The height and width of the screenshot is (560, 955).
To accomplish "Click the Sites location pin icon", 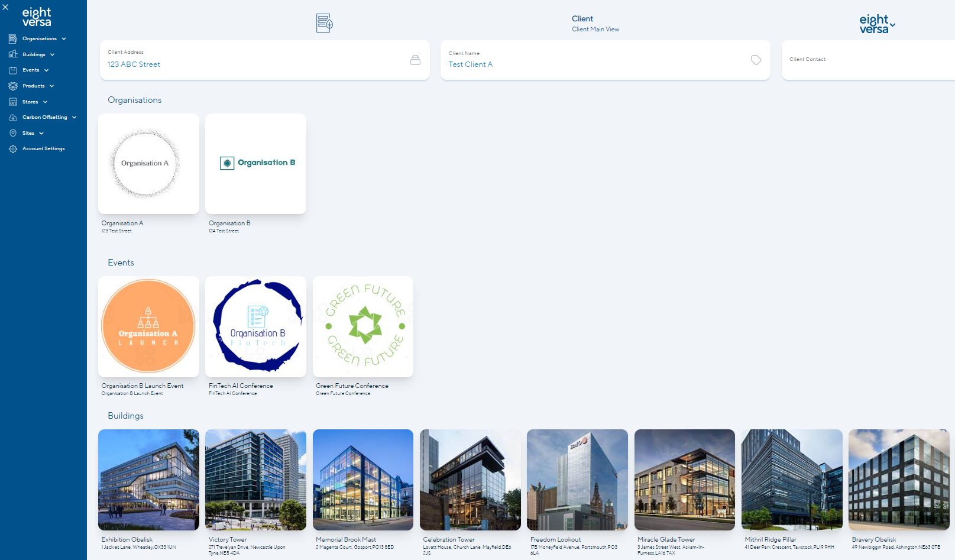I will click(13, 133).
